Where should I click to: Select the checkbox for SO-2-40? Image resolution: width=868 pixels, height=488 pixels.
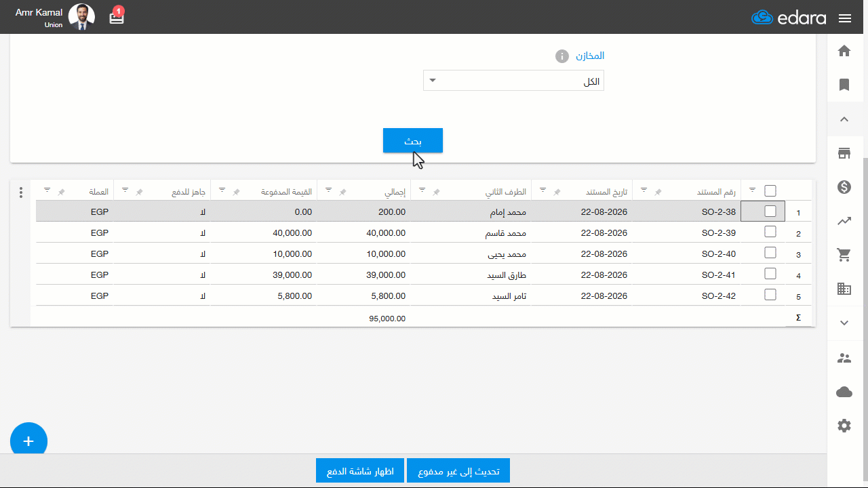[770, 253]
